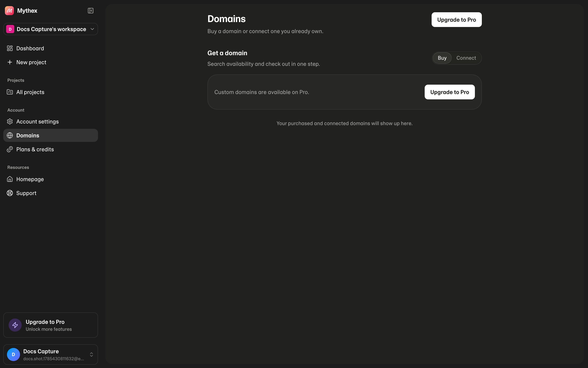
Task: Click the Mythex logo icon
Action: [9, 11]
